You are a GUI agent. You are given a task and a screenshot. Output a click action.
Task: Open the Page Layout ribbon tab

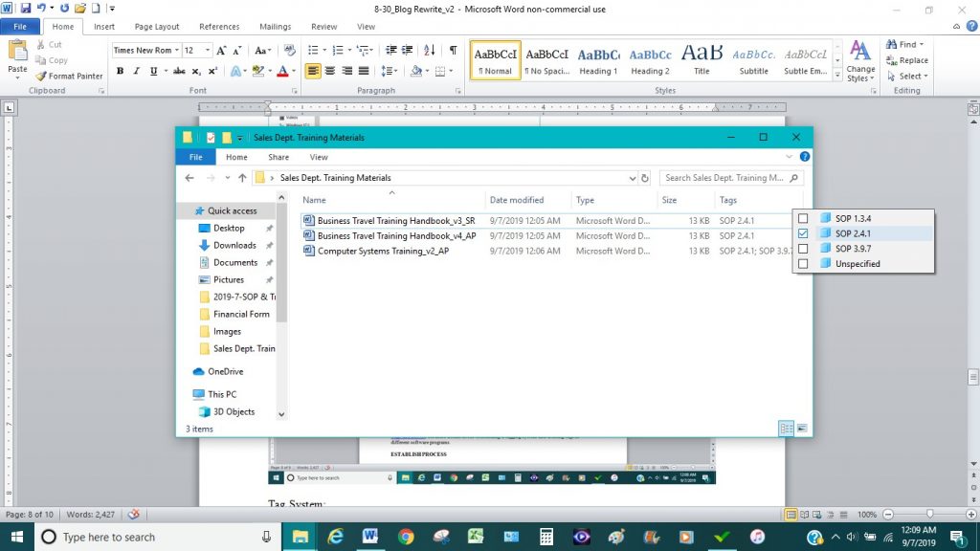[157, 27]
